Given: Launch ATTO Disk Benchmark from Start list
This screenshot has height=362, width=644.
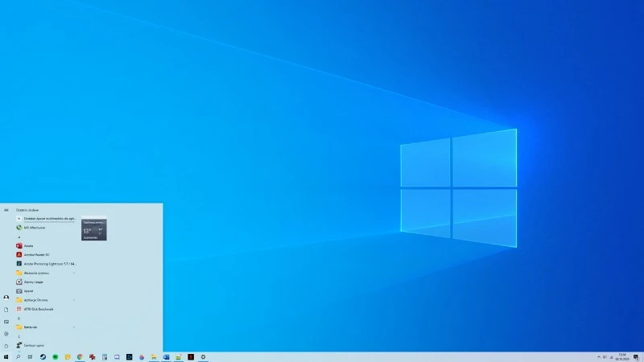Looking at the screenshot, I should tap(46, 309).
